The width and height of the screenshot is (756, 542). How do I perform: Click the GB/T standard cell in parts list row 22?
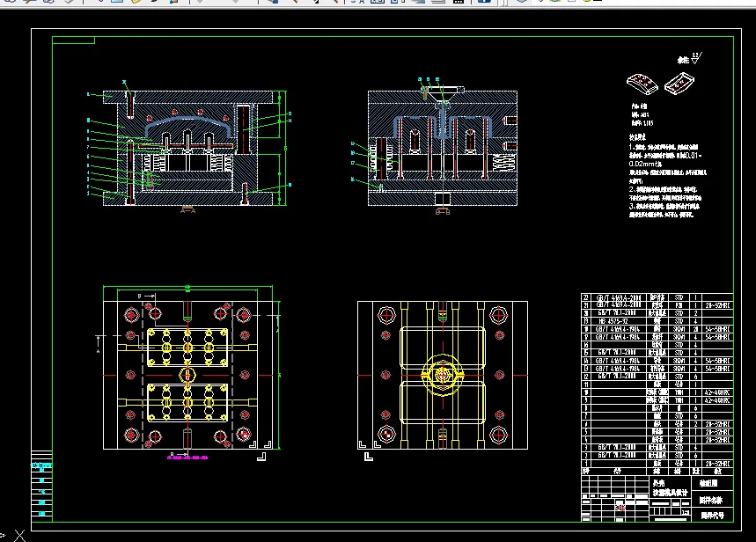(618, 297)
